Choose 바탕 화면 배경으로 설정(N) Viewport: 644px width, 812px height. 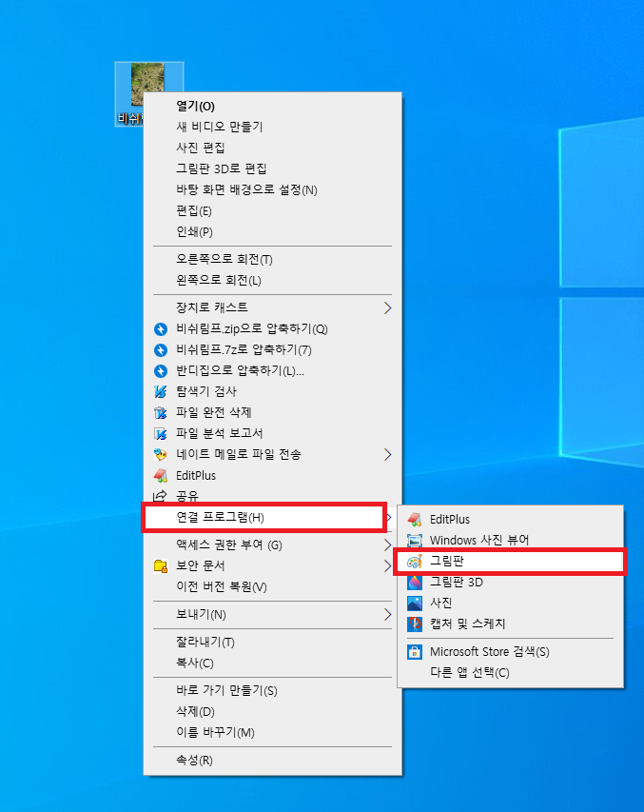tap(272, 190)
